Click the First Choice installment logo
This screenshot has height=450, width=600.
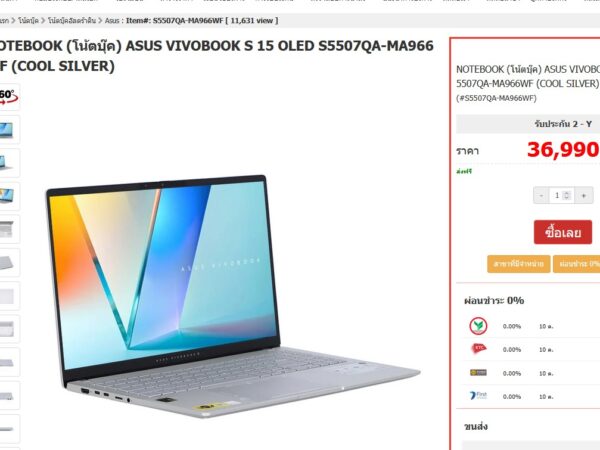tap(478, 395)
